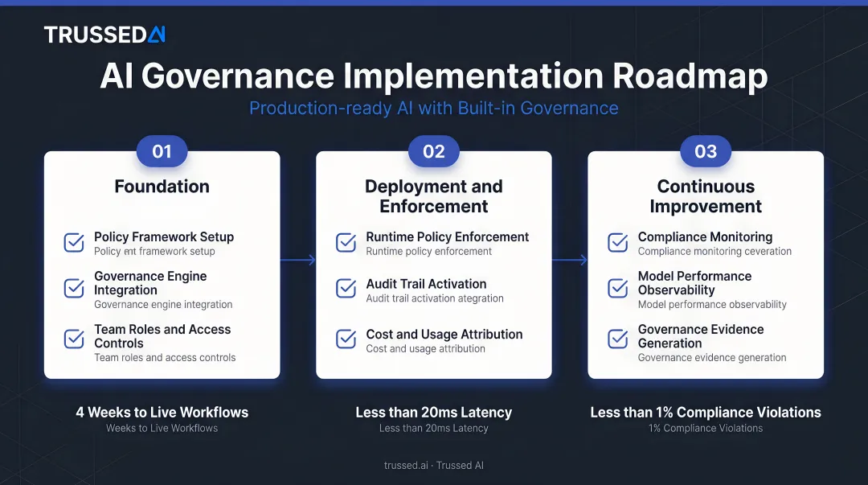Click the 03 step badge
The height and width of the screenshot is (485, 868).
tap(706, 151)
